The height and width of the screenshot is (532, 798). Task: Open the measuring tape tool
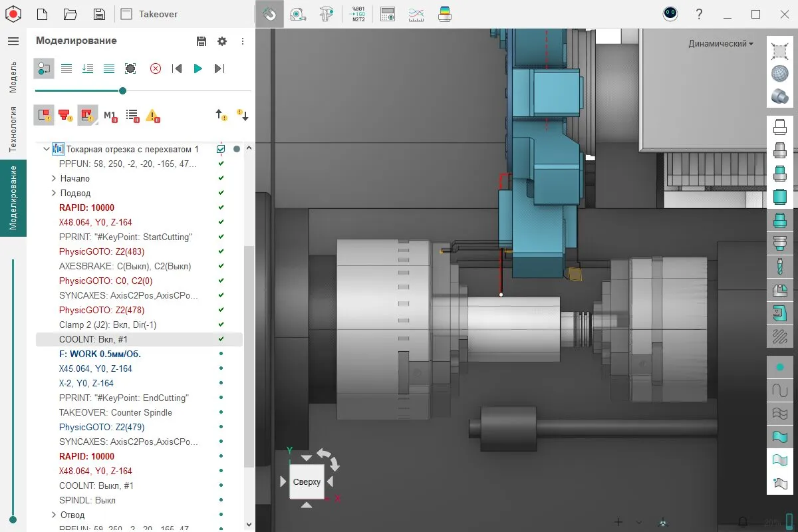pyautogui.click(x=298, y=14)
